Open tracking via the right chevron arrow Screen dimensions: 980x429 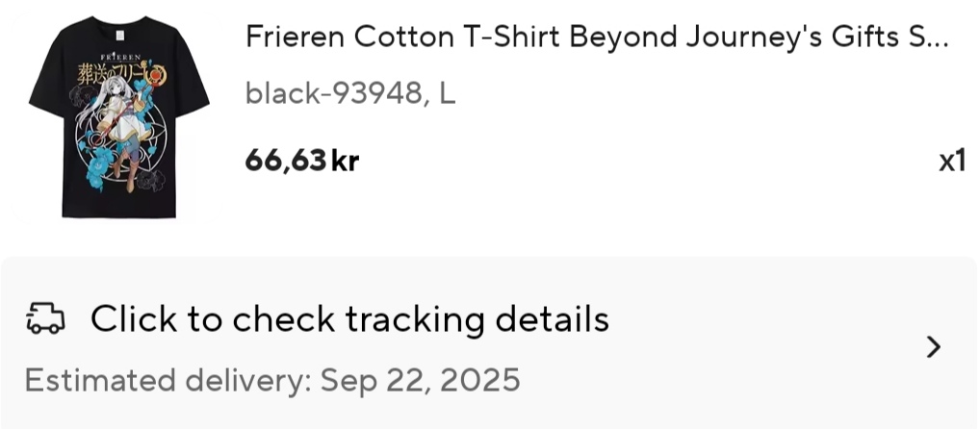[x=933, y=346]
